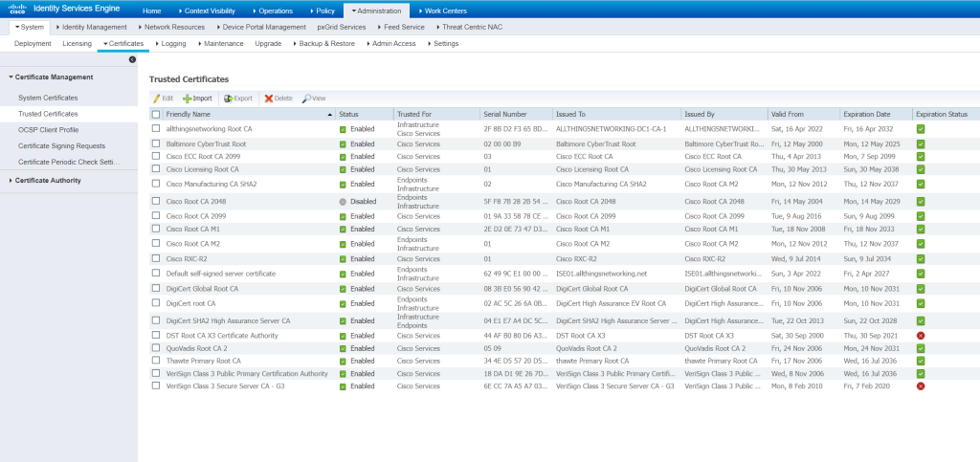Click the Cisco logo icon

coord(16,9)
